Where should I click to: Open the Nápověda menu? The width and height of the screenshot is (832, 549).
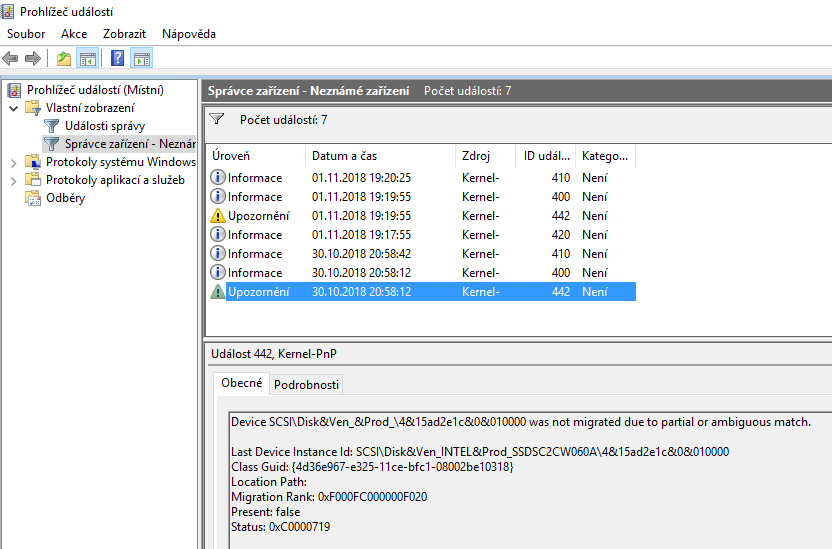(189, 34)
